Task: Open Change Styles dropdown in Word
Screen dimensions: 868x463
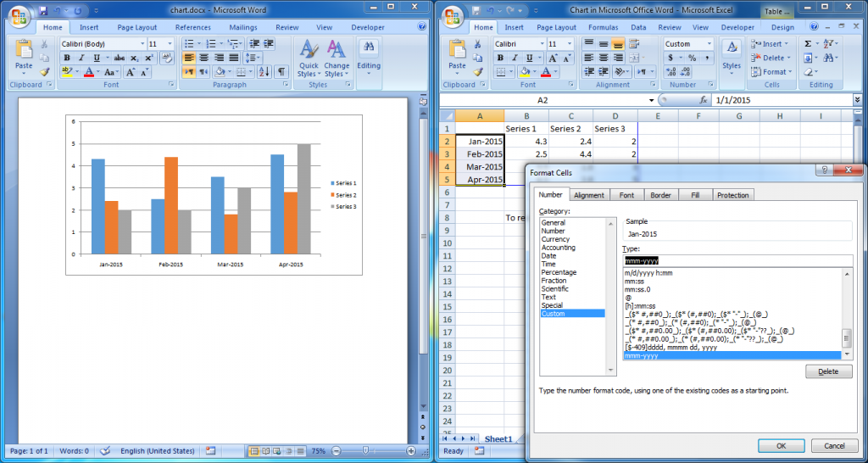Action: click(337, 59)
